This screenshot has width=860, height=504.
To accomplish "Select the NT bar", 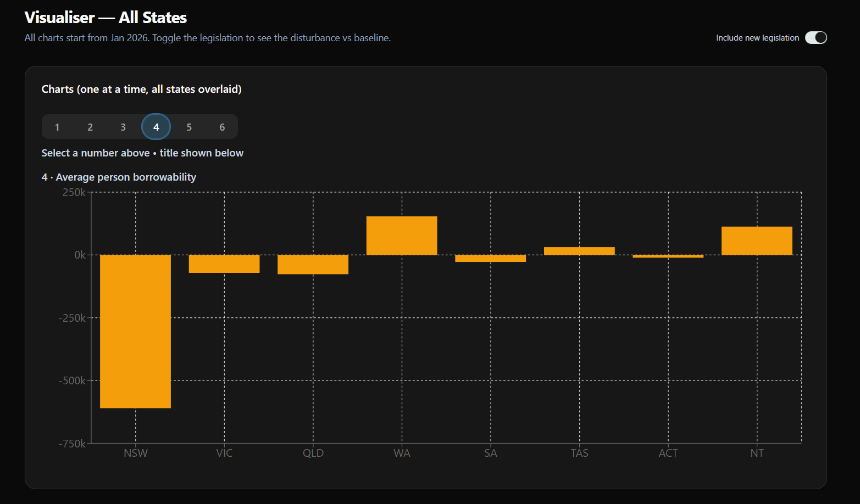I will coord(757,240).
